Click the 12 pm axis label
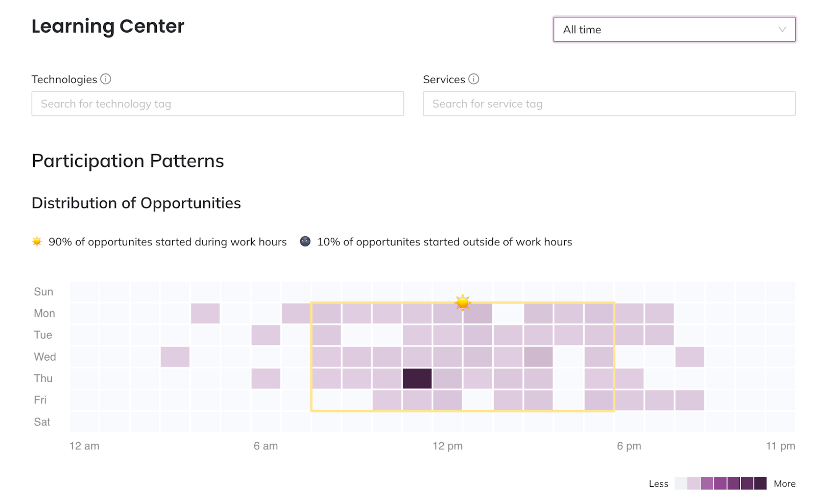This screenshot has width=817, height=504. [x=448, y=446]
